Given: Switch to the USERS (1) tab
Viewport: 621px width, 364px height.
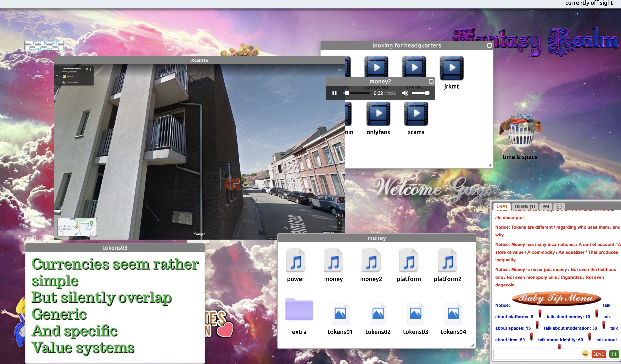Looking at the screenshot, I should coord(525,206).
